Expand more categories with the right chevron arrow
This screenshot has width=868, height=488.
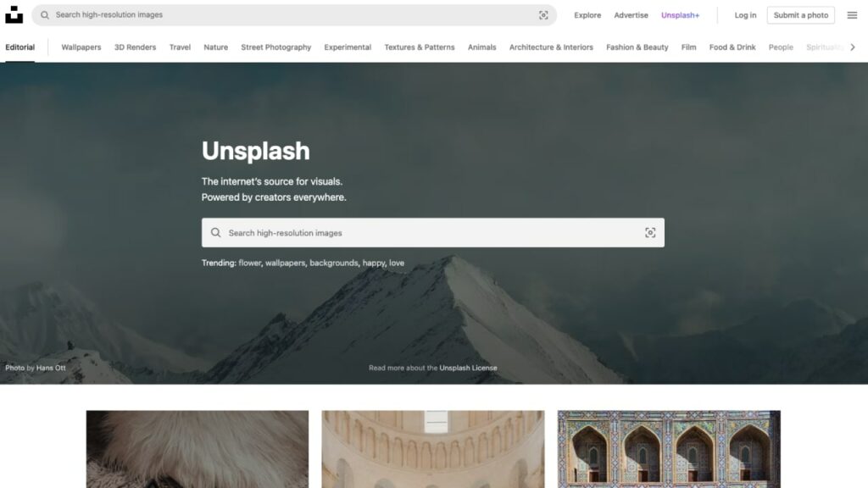click(853, 47)
